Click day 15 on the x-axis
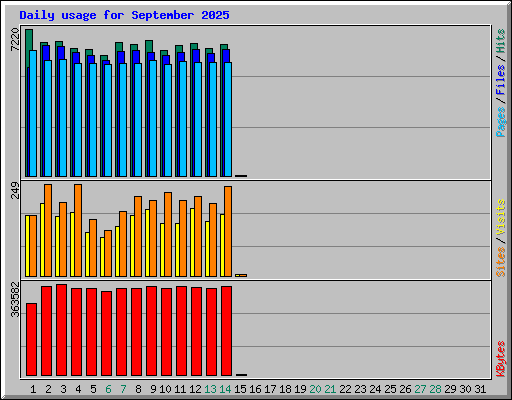This screenshot has width=512, height=400. coord(240,389)
